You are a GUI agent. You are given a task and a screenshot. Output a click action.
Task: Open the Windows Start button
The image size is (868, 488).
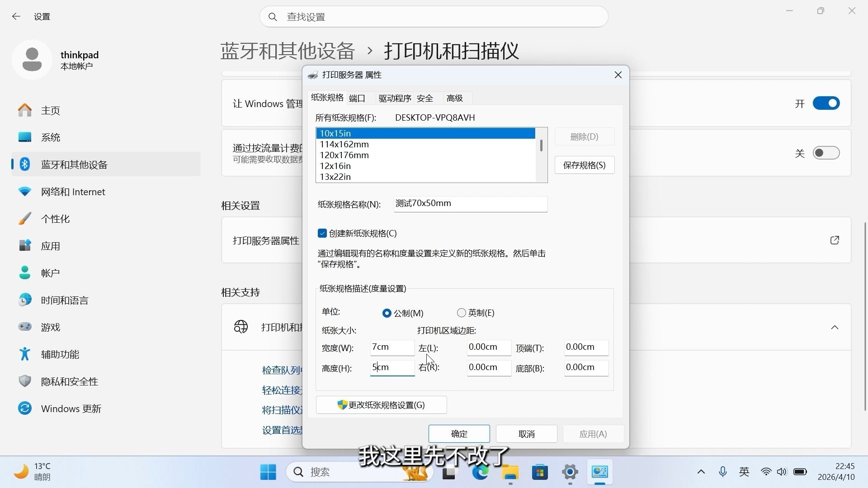pyautogui.click(x=268, y=472)
